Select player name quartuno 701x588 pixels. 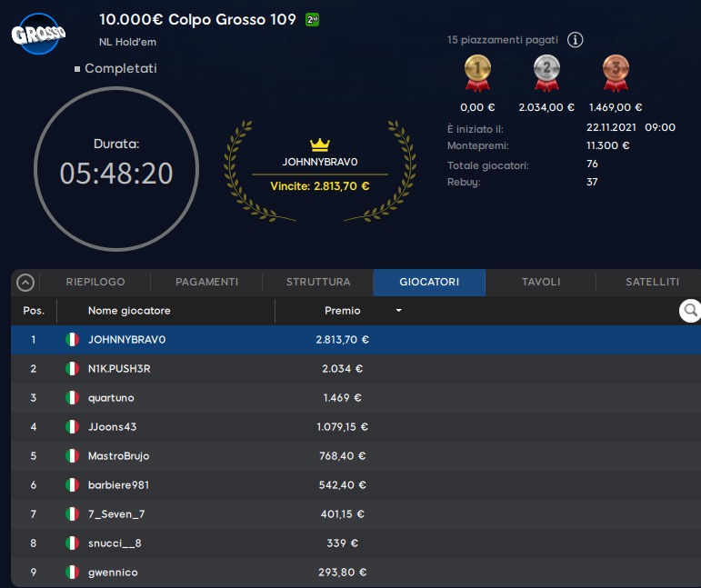coord(111,398)
